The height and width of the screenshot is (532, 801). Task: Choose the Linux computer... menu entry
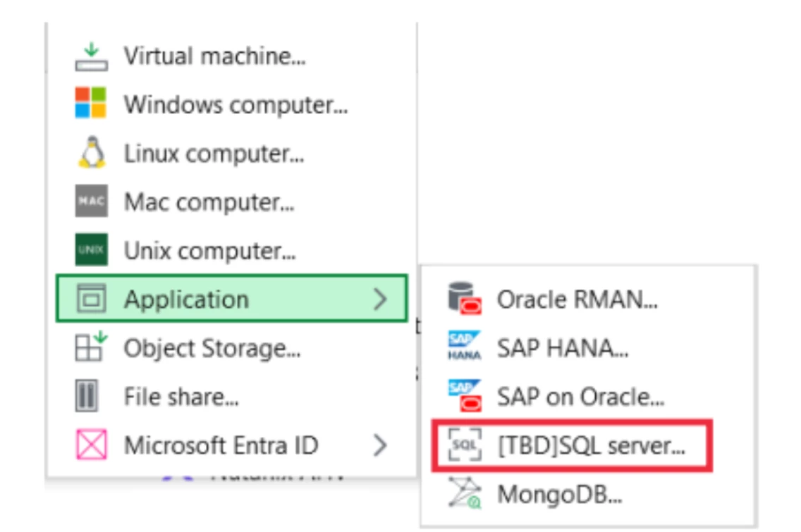(214, 153)
